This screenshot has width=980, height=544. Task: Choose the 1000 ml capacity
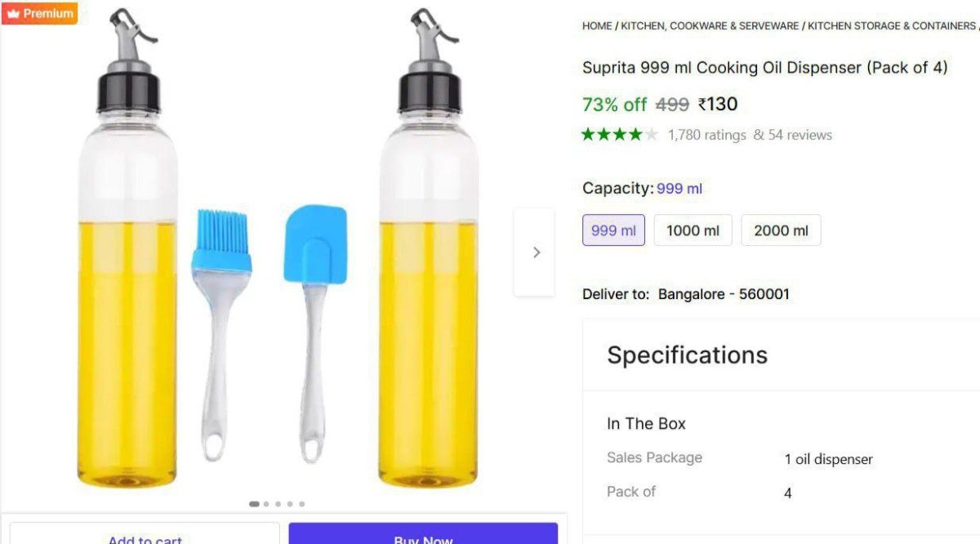click(x=693, y=230)
